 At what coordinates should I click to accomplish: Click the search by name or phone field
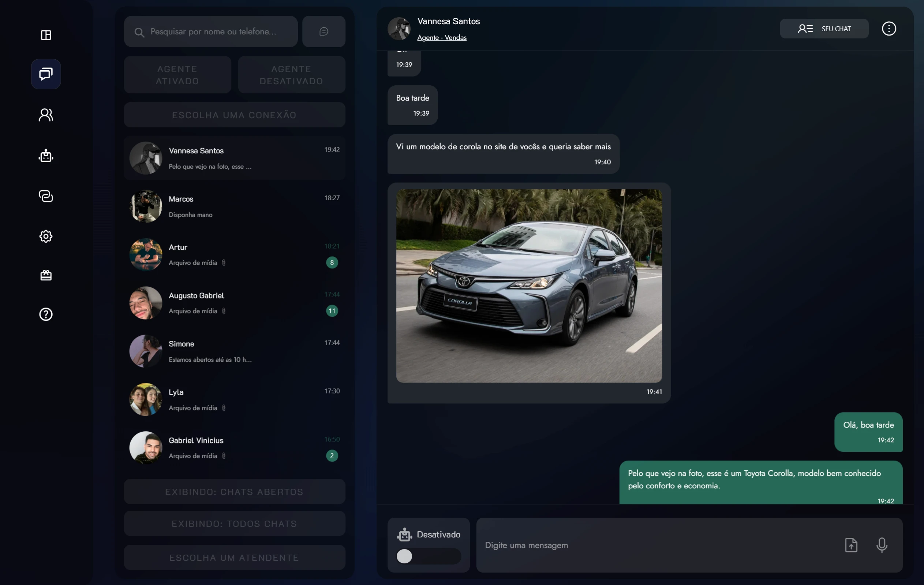click(x=211, y=31)
